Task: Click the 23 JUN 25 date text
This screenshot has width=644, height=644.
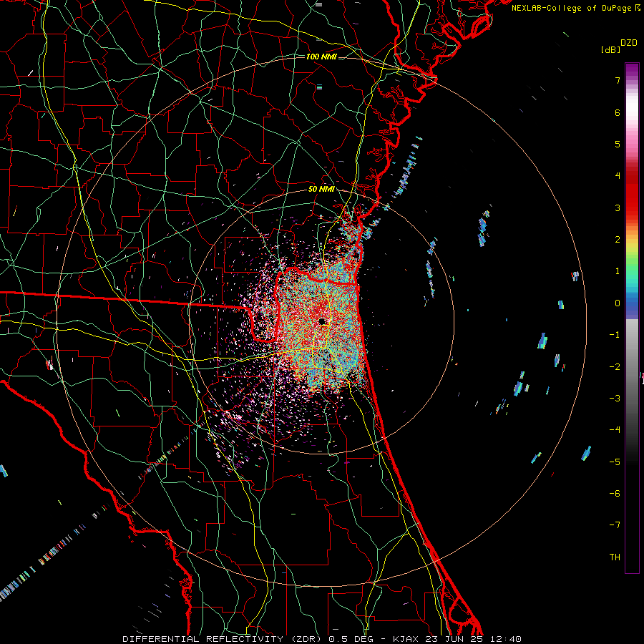Action: (454, 639)
